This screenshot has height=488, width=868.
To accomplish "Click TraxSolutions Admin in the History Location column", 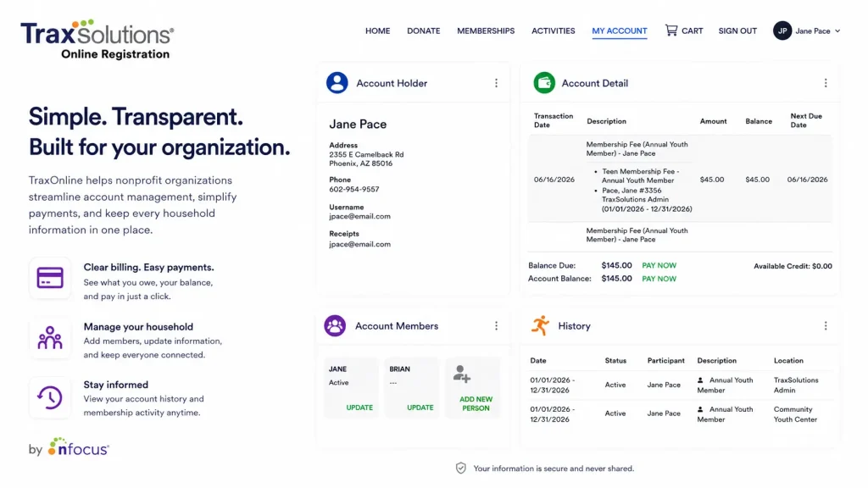I will [795, 385].
